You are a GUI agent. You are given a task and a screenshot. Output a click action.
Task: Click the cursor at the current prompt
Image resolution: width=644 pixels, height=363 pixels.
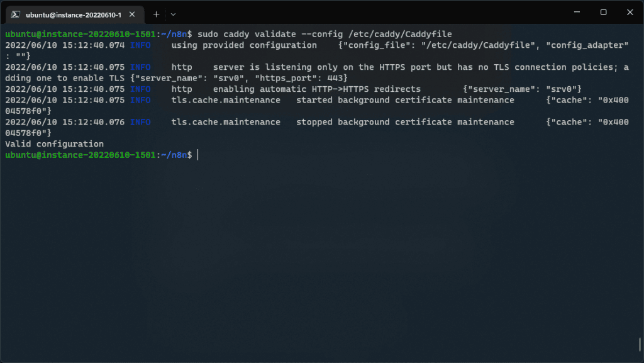tap(197, 155)
